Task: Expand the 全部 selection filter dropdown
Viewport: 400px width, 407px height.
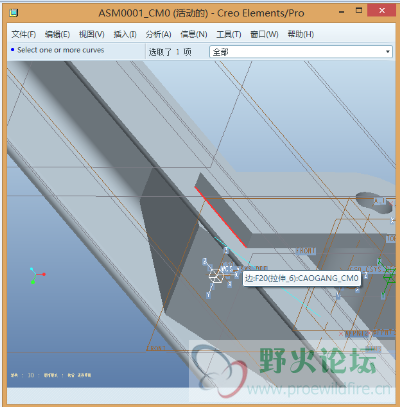Action: (387, 52)
